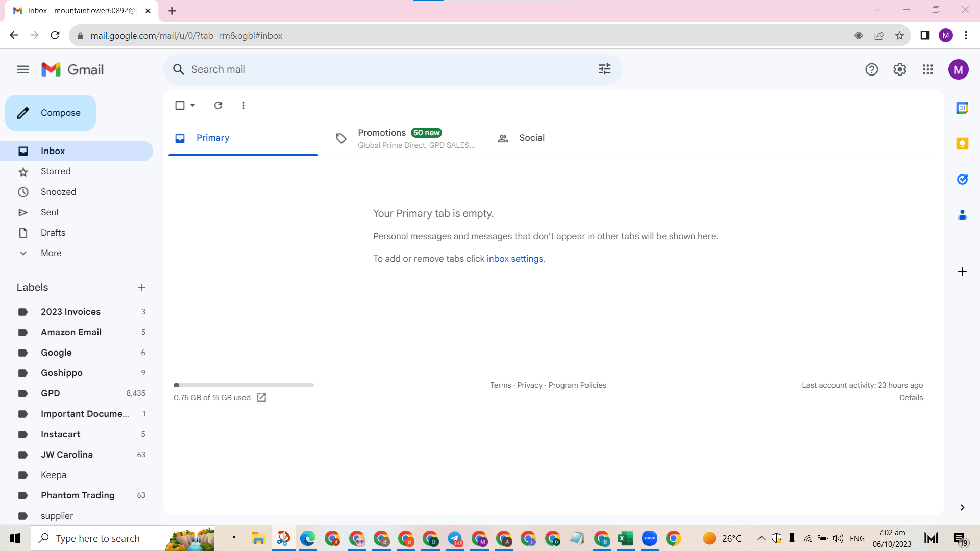Open the More actions three-dot menu

(243, 105)
